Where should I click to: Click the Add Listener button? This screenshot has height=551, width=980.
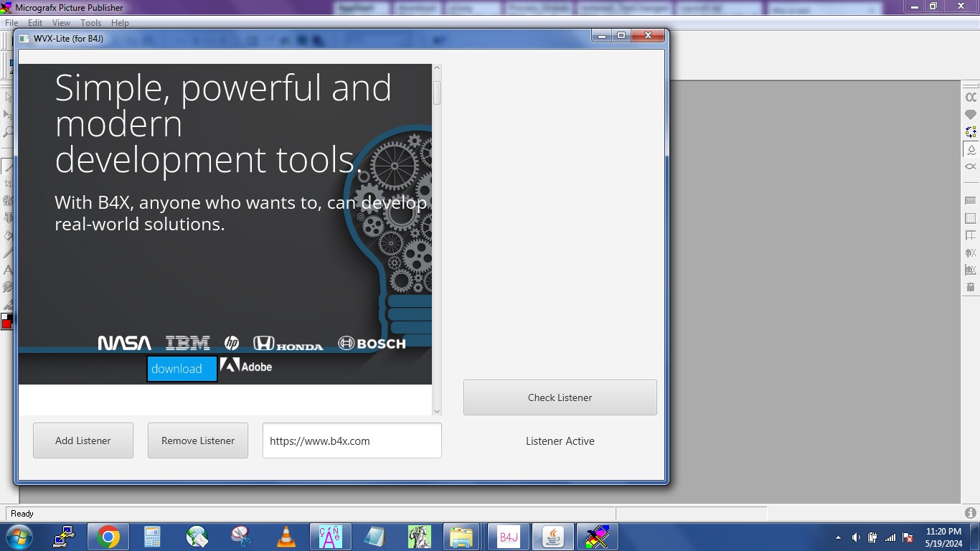[x=83, y=441]
